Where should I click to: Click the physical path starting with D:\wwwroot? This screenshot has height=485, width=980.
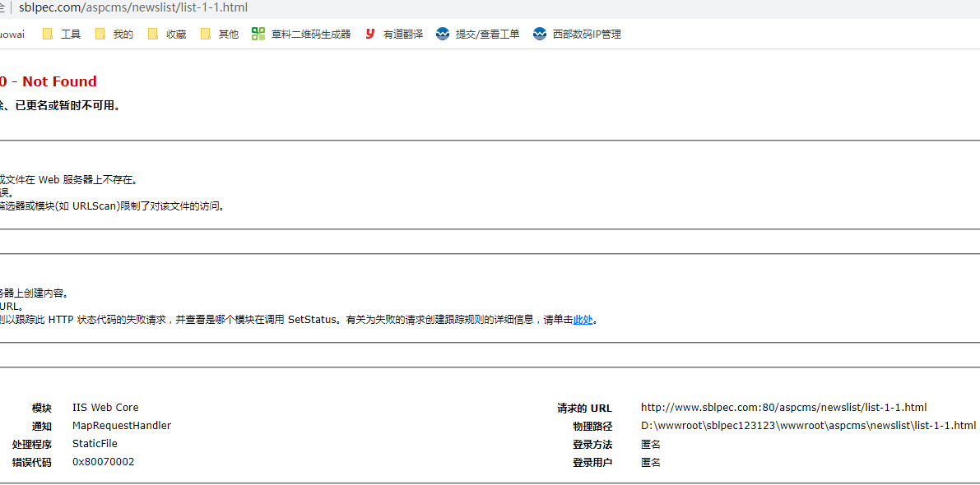pos(808,426)
